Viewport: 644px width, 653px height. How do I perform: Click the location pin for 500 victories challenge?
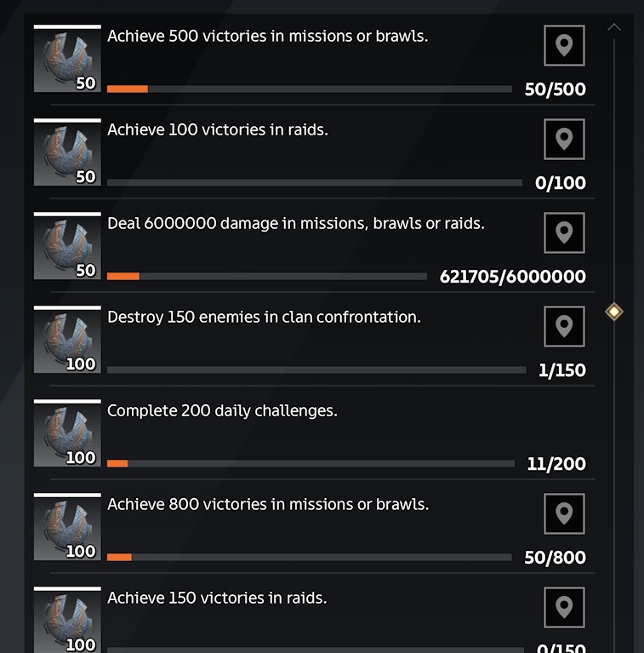coord(564,45)
